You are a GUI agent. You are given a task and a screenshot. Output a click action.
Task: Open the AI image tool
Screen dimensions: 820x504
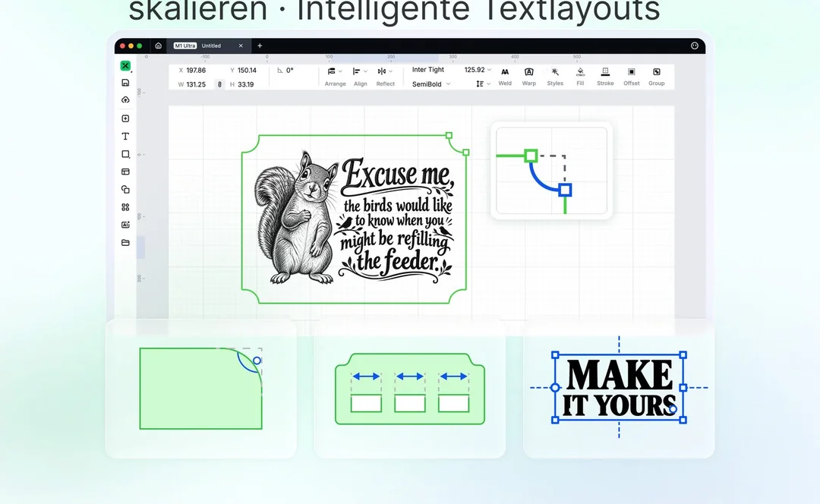(x=125, y=225)
